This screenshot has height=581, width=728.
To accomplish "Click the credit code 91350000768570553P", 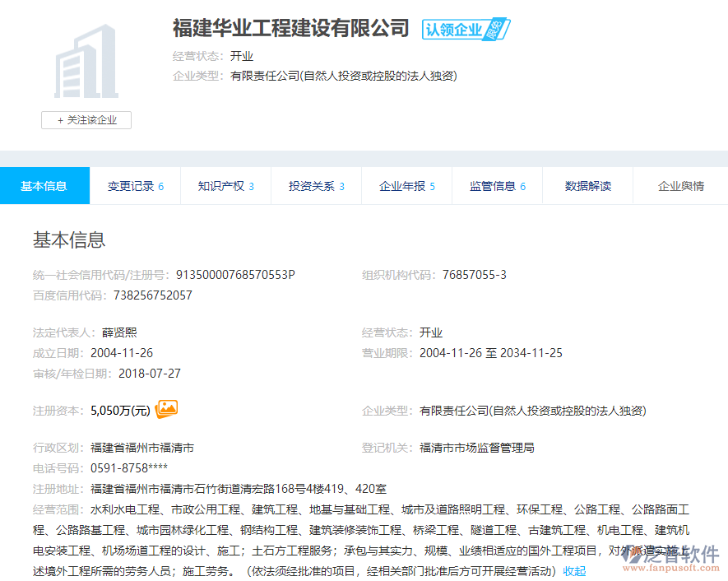I will (x=235, y=275).
